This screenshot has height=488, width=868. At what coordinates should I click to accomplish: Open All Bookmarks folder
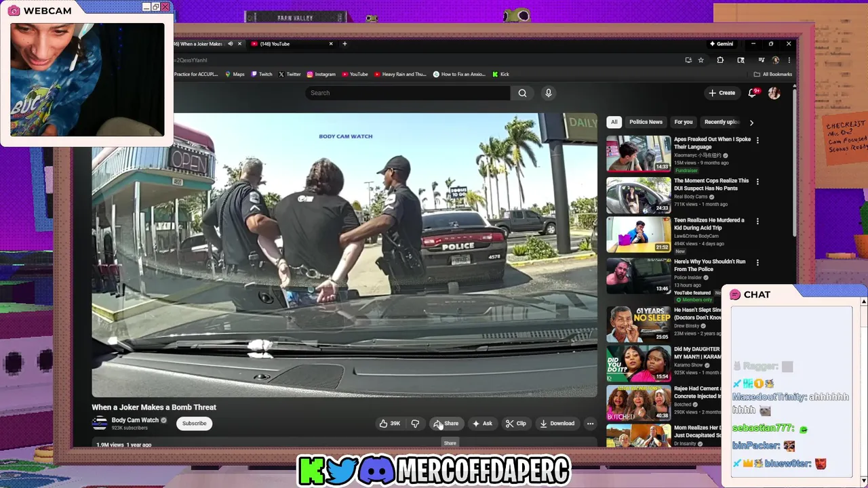772,74
